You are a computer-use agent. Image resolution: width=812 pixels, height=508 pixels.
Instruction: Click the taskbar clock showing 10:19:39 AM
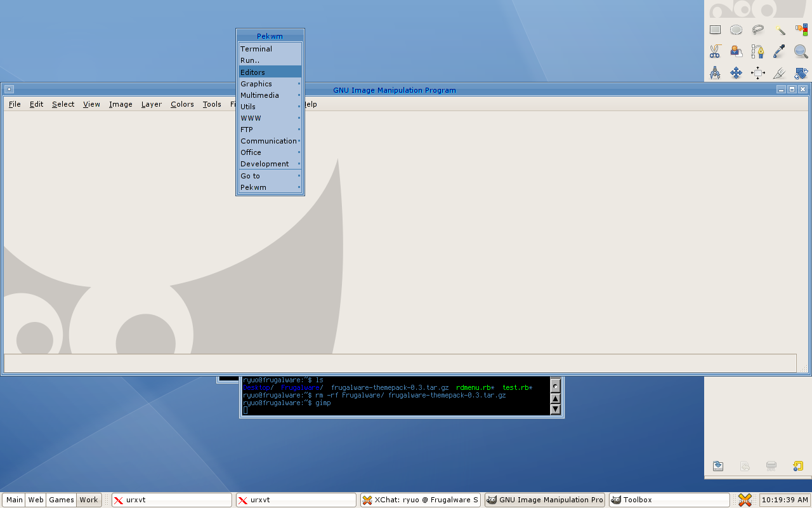point(784,500)
